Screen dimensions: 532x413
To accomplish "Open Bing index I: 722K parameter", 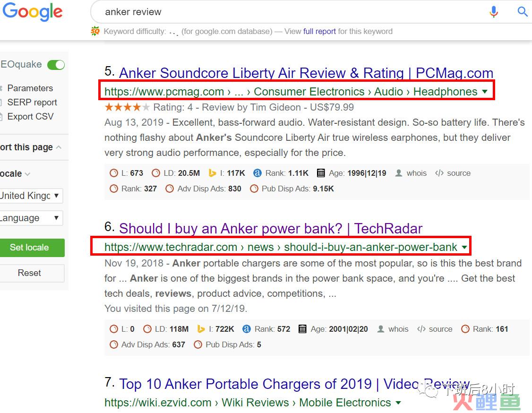I will point(216,329).
